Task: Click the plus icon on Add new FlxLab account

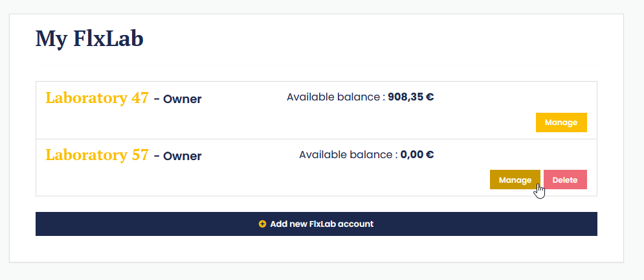Action: 262,224
